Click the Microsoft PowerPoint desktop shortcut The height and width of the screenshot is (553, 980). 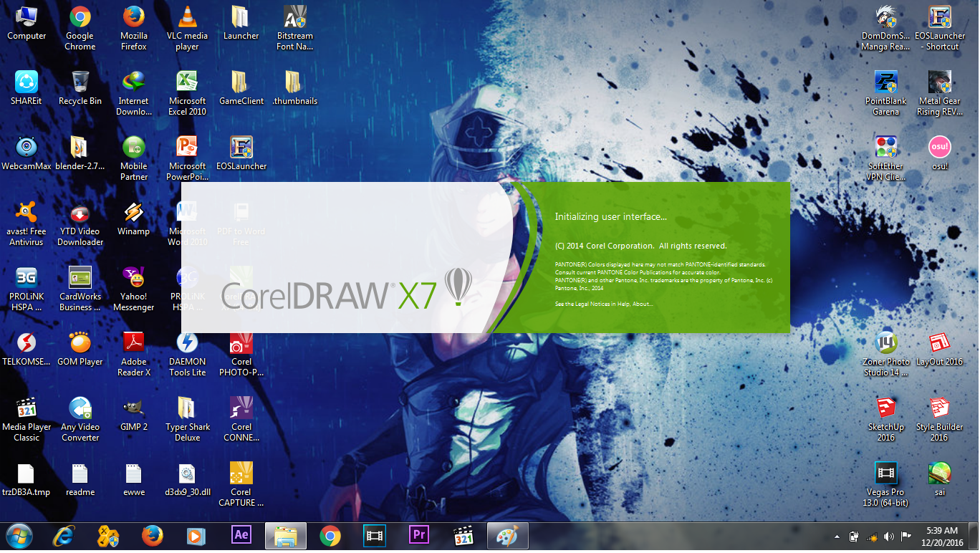click(x=187, y=159)
